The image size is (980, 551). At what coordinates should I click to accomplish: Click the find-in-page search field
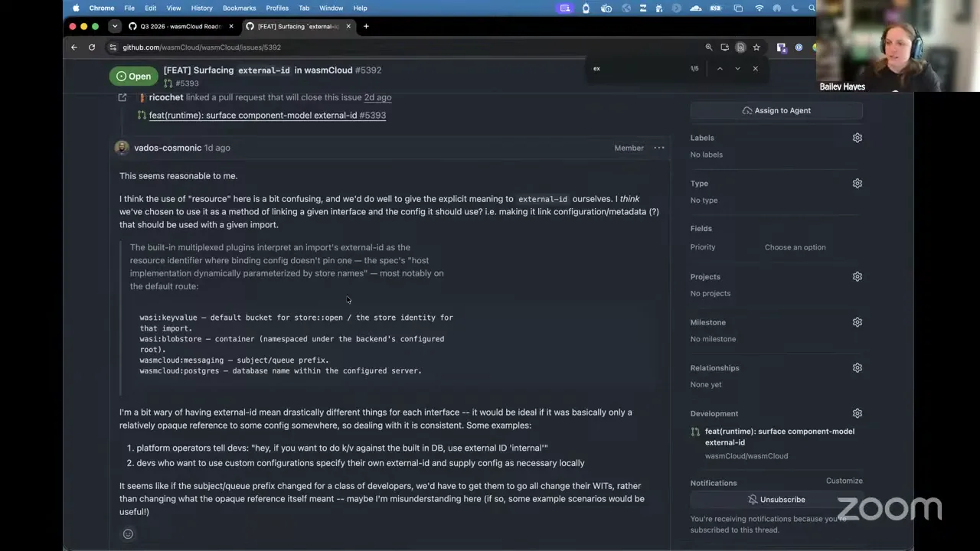639,69
